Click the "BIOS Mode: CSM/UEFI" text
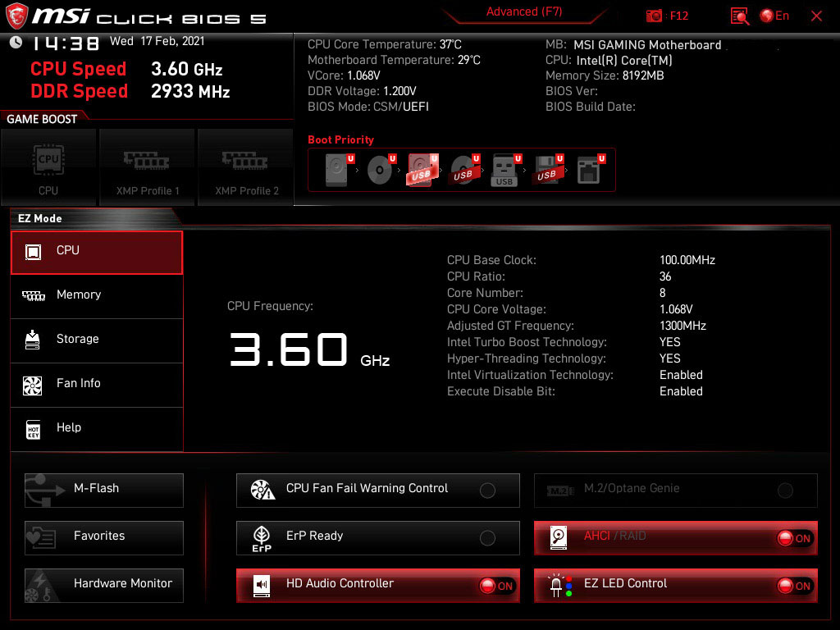The width and height of the screenshot is (840, 630). point(368,107)
